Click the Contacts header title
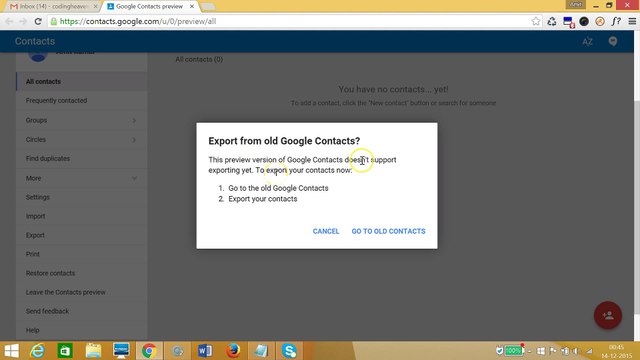The width and height of the screenshot is (640, 360). click(x=35, y=41)
